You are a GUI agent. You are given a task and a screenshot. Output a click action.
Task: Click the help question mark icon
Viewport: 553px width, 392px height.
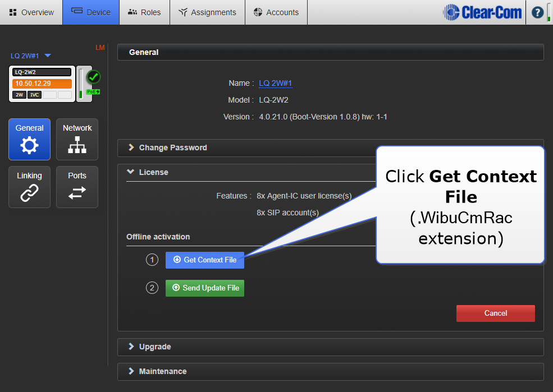(x=537, y=12)
